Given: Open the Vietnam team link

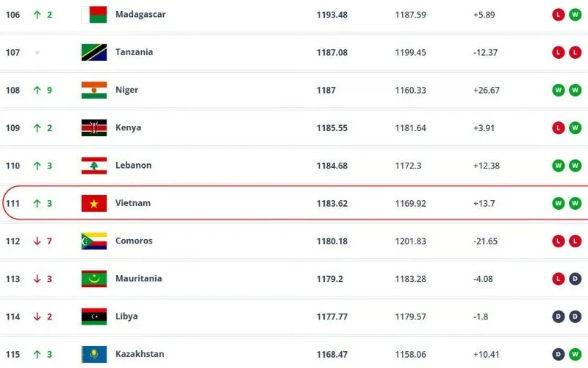Looking at the screenshot, I should point(133,203).
